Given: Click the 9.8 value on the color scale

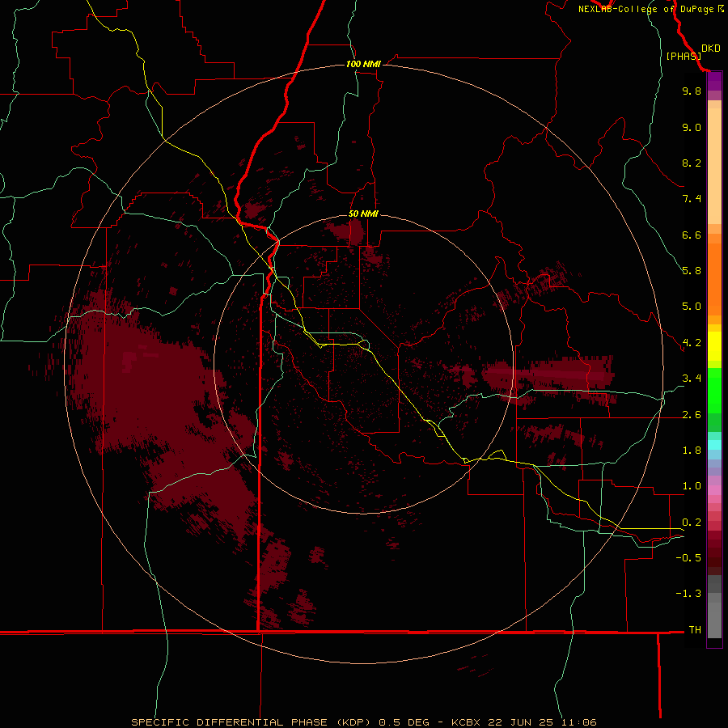Looking at the screenshot, I should (692, 91).
